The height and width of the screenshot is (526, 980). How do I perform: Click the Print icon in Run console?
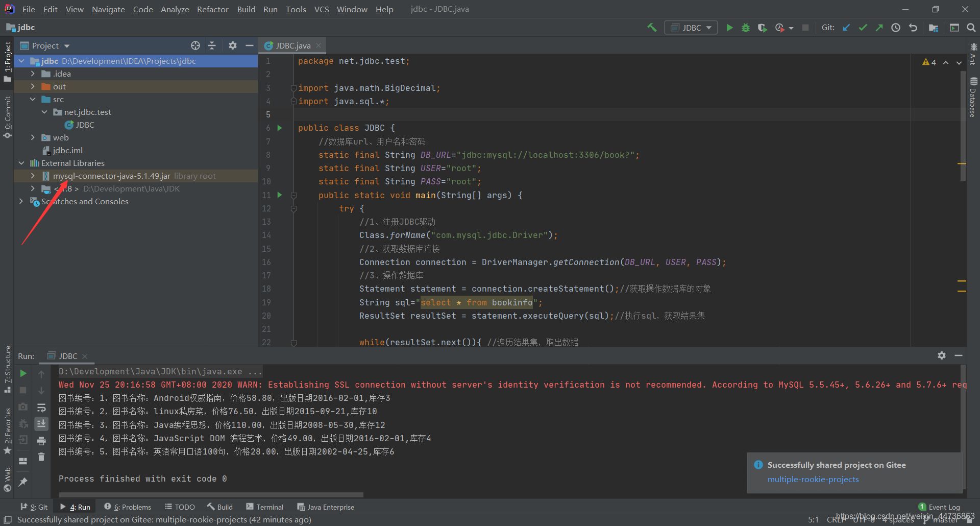[x=41, y=441]
